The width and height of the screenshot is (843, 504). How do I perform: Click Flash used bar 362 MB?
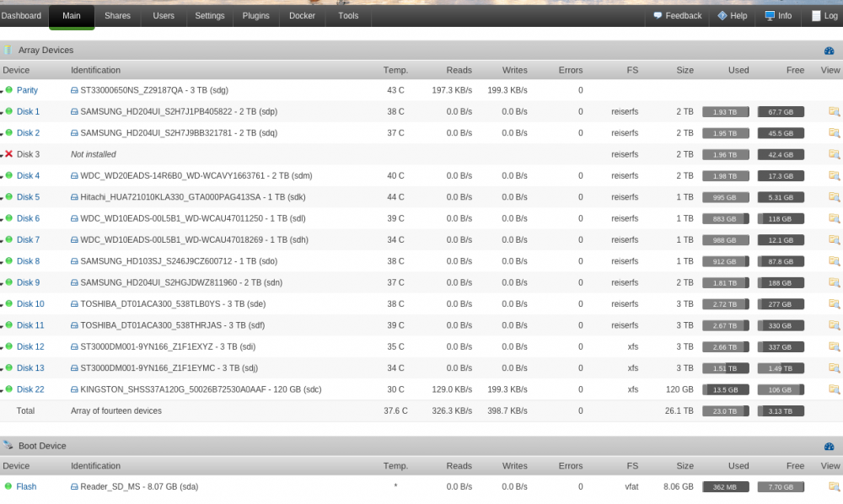coord(725,487)
